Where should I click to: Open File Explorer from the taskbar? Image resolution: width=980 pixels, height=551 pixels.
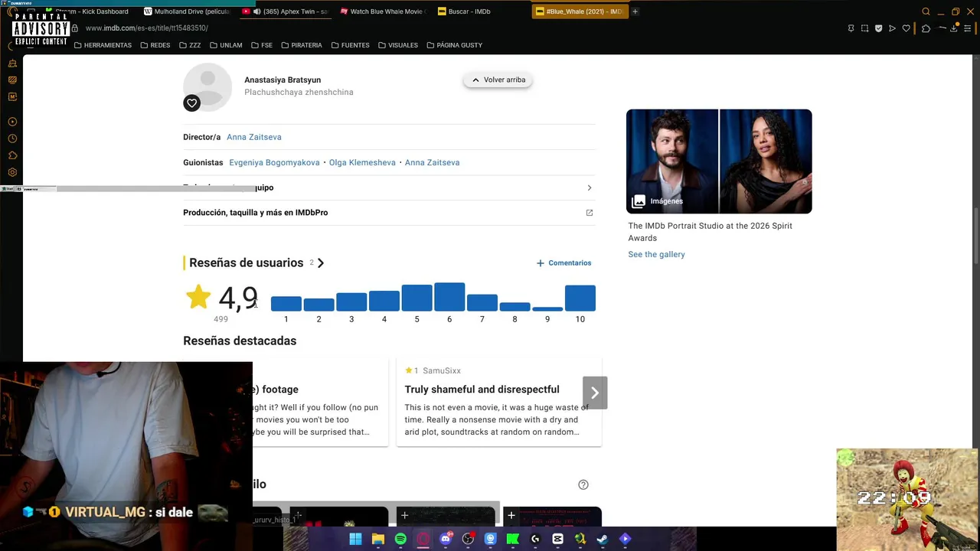click(377, 539)
